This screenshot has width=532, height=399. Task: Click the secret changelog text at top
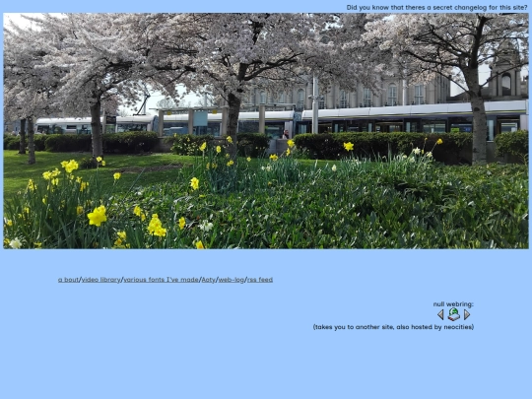click(x=437, y=8)
